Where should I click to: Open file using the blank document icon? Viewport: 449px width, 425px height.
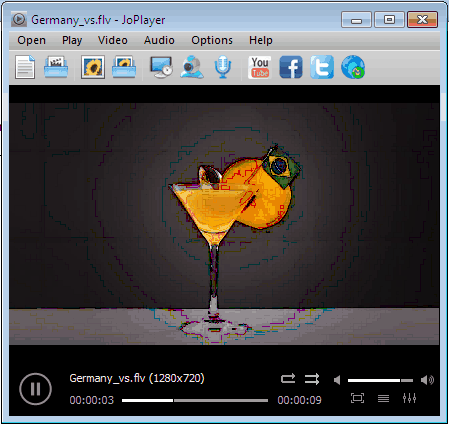coord(25,67)
